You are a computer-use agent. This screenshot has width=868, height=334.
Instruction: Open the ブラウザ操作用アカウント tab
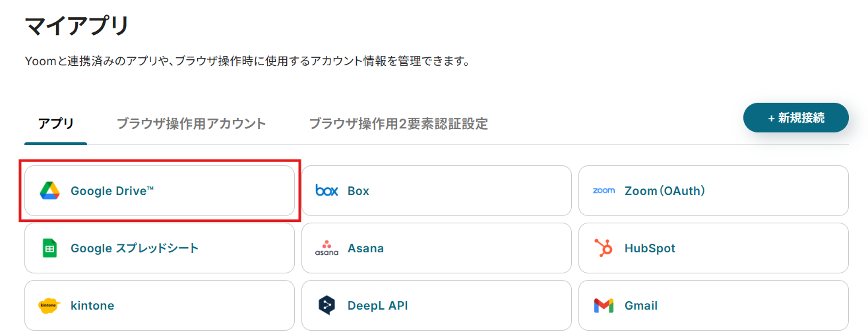191,124
